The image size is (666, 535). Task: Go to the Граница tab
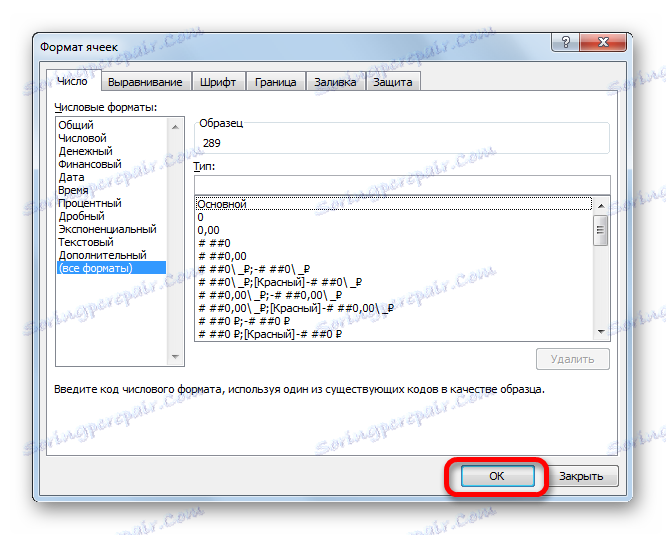tap(276, 82)
